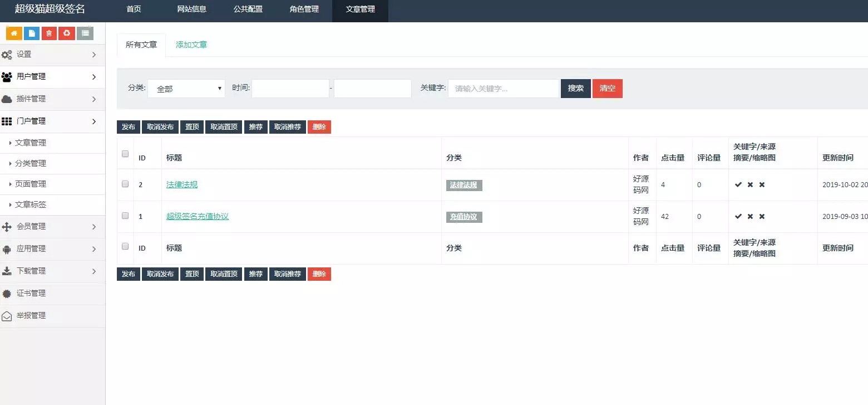Open 网站信息 in the top navigation

point(191,9)
